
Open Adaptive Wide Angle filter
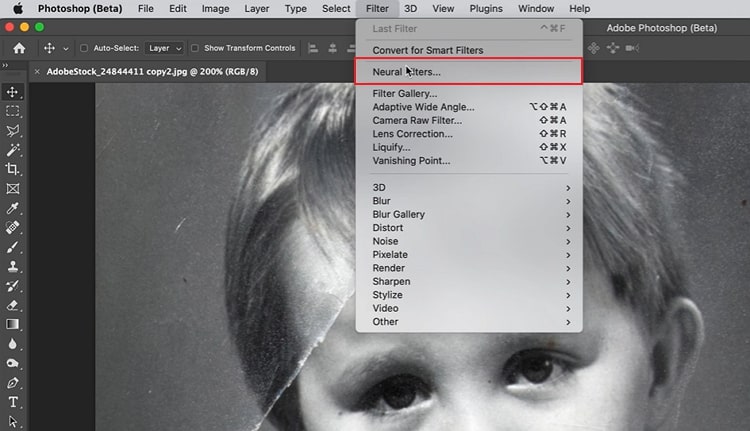(469, 107)
